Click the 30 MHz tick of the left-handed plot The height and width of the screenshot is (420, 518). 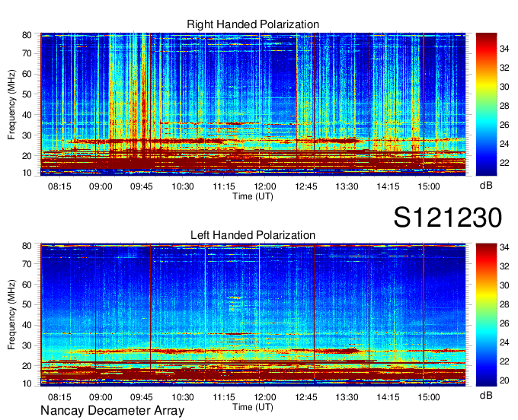27,345
